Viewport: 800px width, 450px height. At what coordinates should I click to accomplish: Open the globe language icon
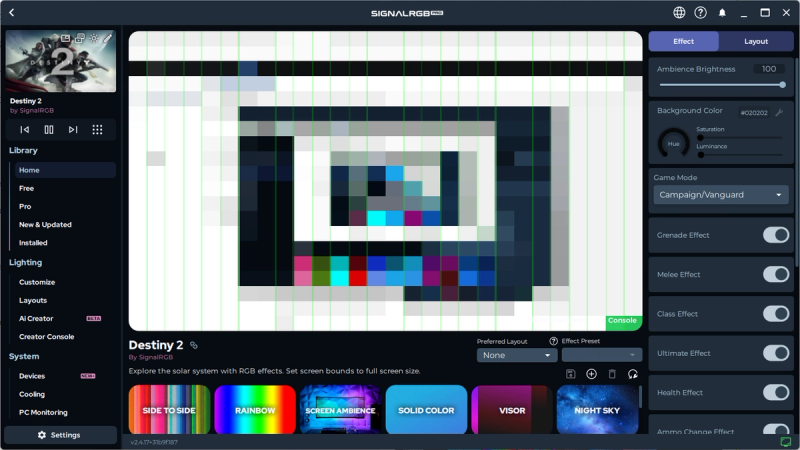tap(679, 13)
